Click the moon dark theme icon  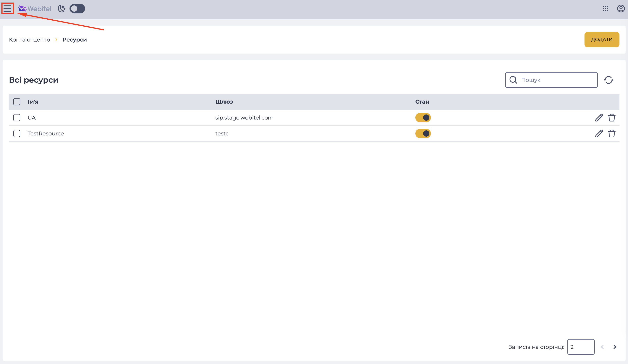coord(62,9)
